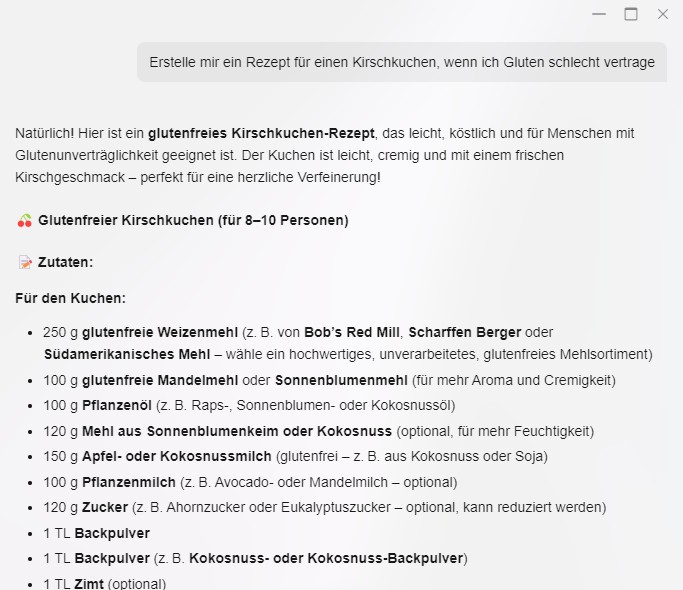Close the chat window
The height and width of the screenshot is (590, 683).
click(662, 14)
